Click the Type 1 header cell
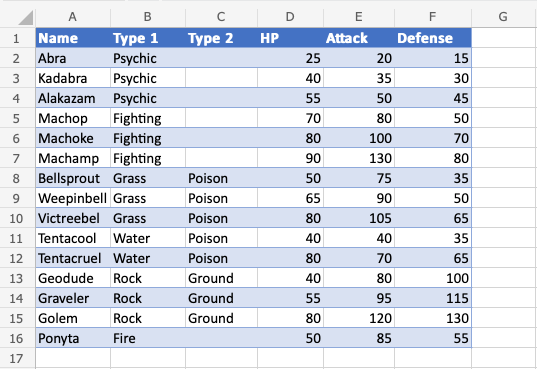This screenshot has width=537, height=369. click(148, 38)
